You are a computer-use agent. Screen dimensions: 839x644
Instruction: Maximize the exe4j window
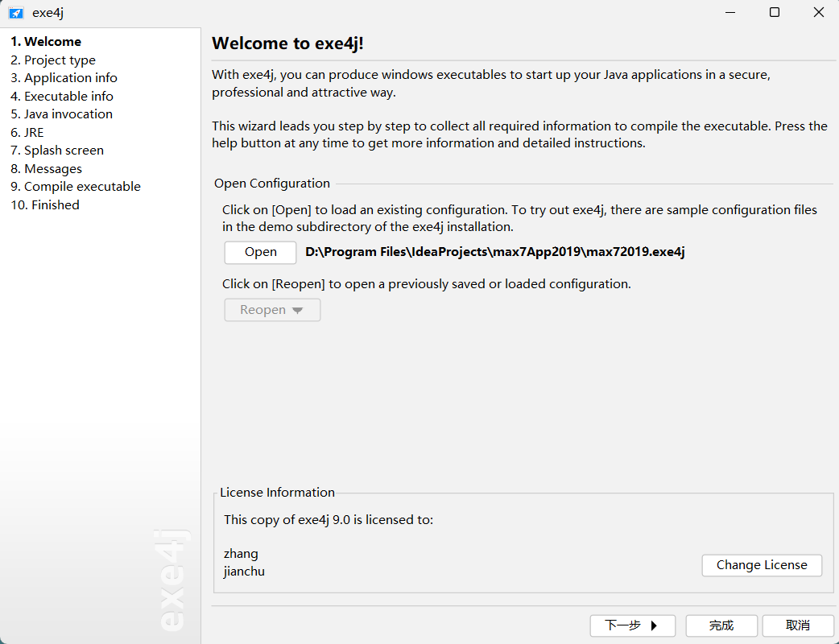775,12
